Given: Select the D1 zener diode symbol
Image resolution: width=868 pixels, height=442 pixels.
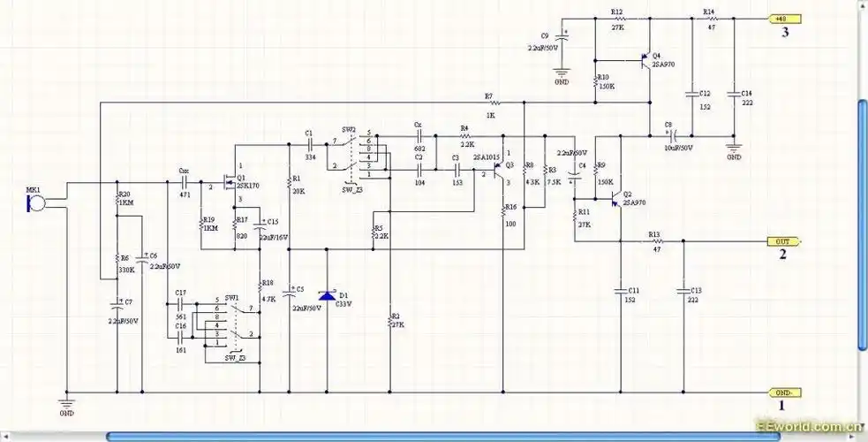Looking at the screenshot, I should [x=328, y=295].
